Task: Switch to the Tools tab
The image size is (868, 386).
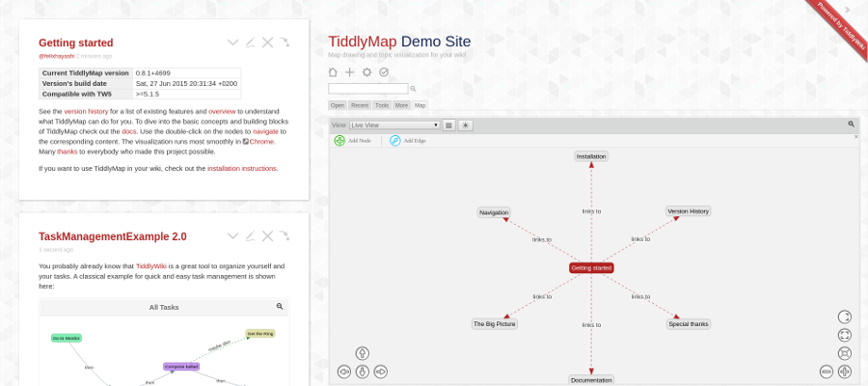Action: 382,105
